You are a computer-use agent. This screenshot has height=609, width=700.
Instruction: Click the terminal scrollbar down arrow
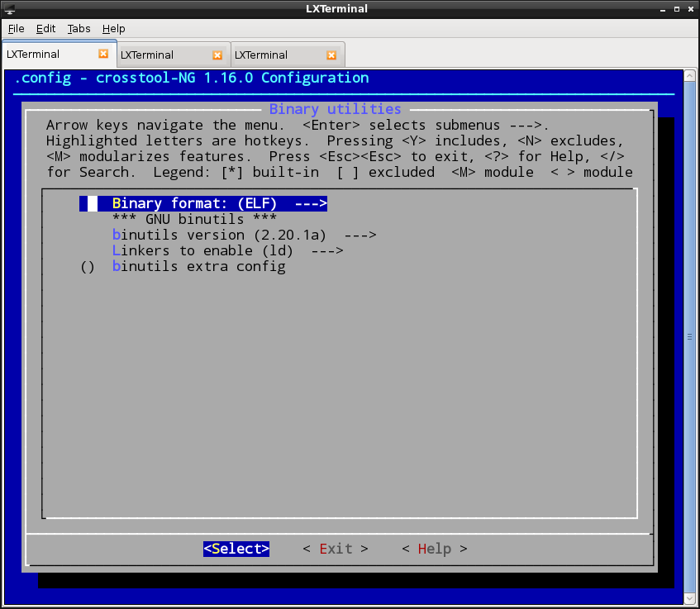(690, 598)
